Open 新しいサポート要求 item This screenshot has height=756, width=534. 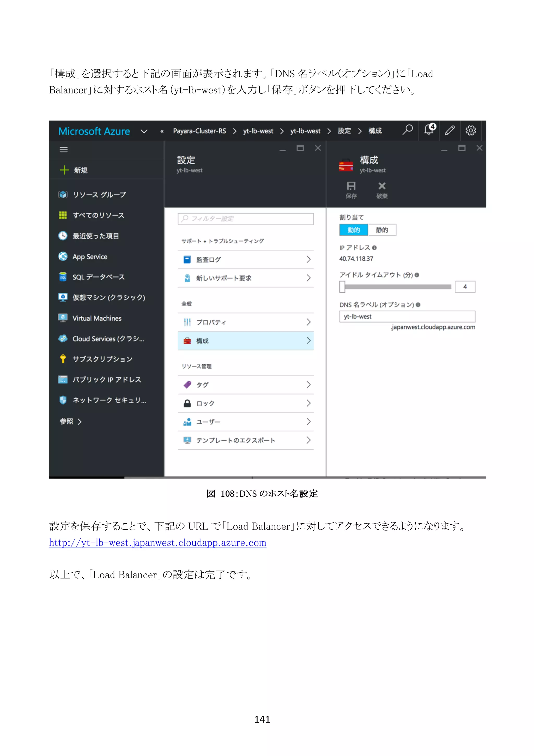[x=246, y=278]
